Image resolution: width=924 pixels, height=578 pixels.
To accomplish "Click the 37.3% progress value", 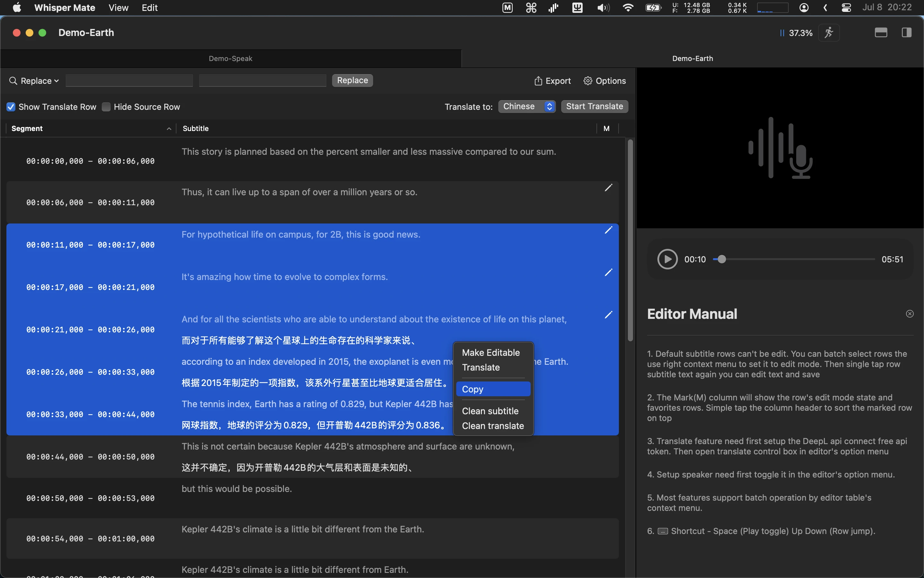I will 801,33.
